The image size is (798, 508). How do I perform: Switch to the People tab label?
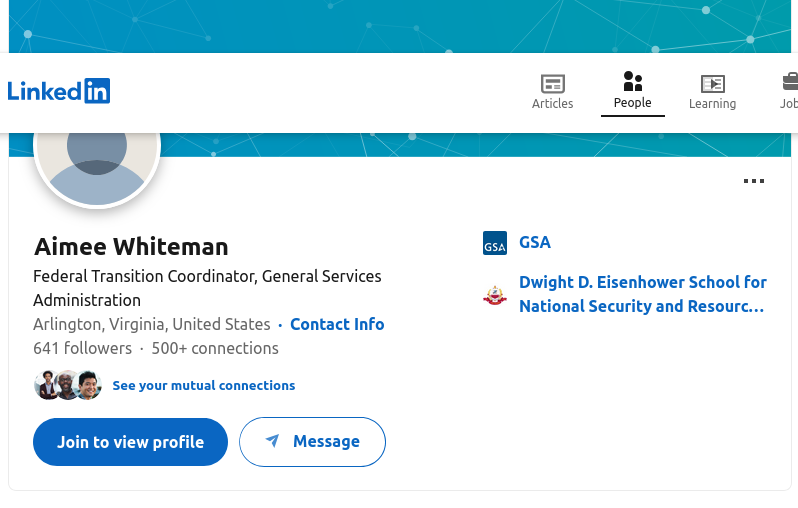point(633,103)
